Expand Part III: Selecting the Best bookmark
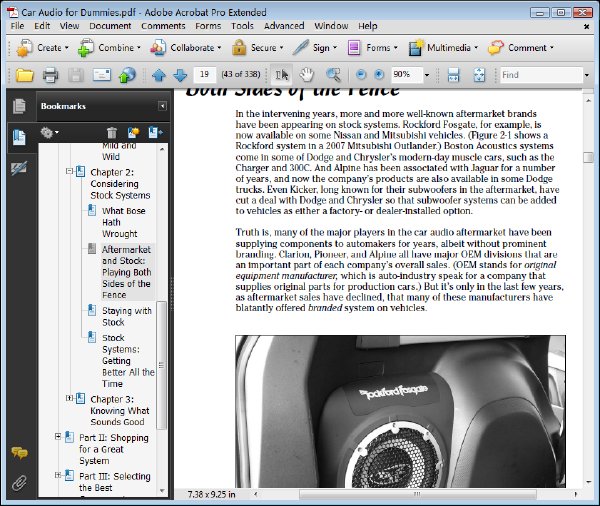The height and width of the screenshot is (506, 600). click(58, 475)
